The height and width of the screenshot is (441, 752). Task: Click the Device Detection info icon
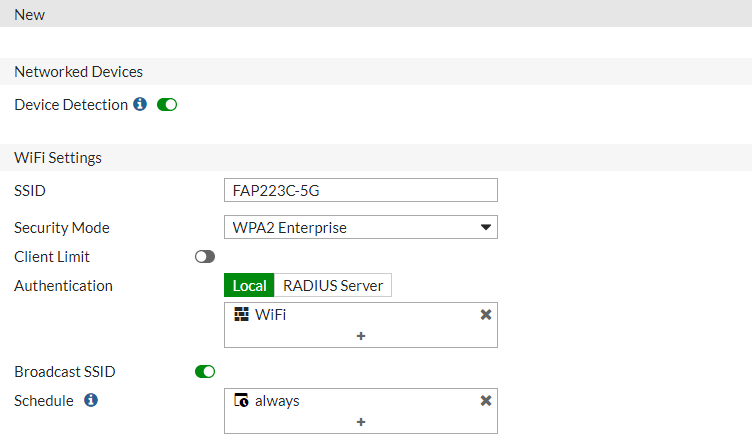pos(140,104)
